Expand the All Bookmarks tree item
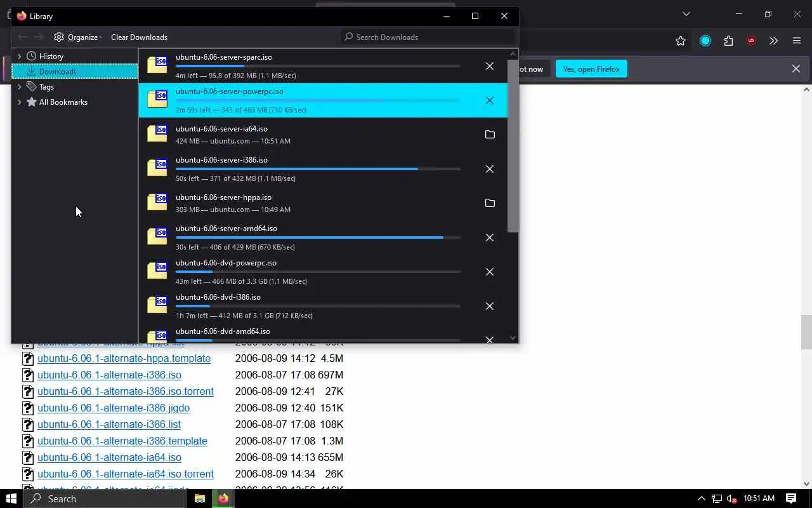Screen dimensions: 812x508 (x=19, y=102)
